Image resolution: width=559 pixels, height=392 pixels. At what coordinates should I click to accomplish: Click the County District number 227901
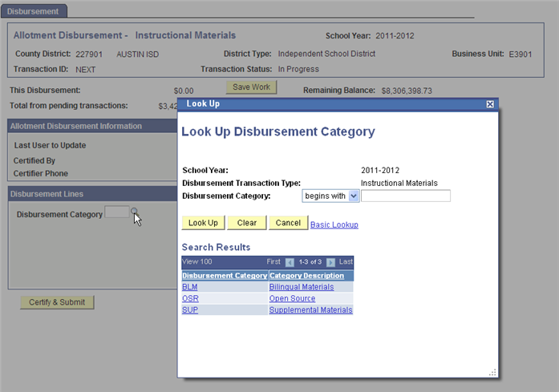point(89,55)
